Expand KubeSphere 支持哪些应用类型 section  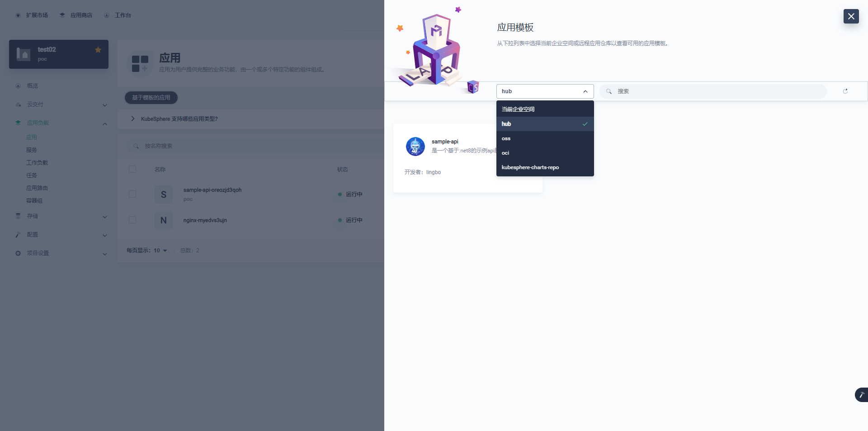click(x=133, y=119)
